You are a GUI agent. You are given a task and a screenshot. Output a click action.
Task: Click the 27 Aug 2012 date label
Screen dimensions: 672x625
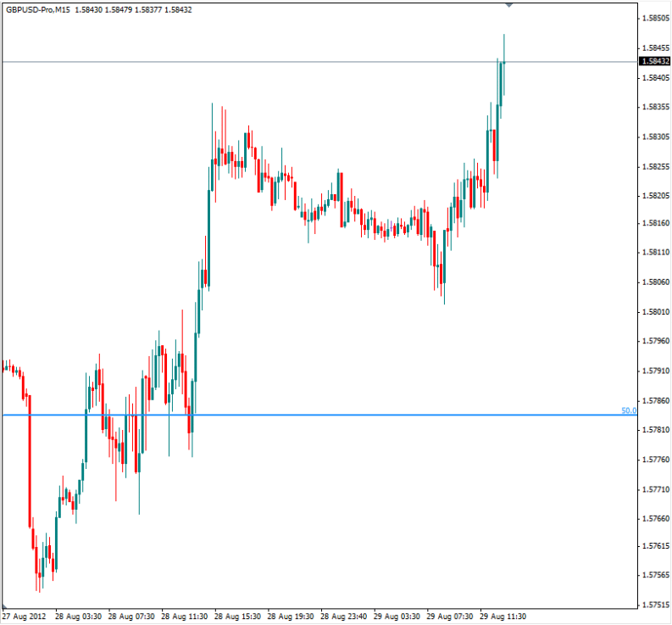point(25,617)
